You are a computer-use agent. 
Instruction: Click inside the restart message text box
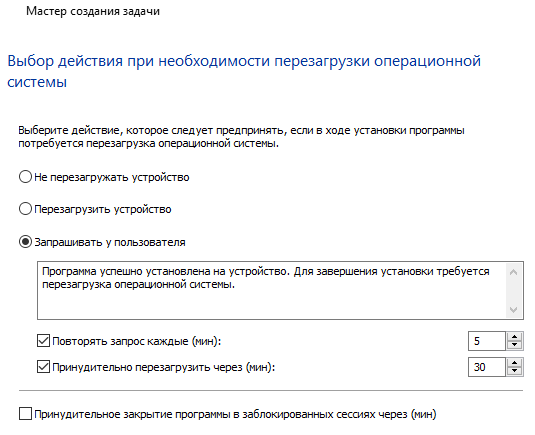pyautogui.click(x=272, y=290)
